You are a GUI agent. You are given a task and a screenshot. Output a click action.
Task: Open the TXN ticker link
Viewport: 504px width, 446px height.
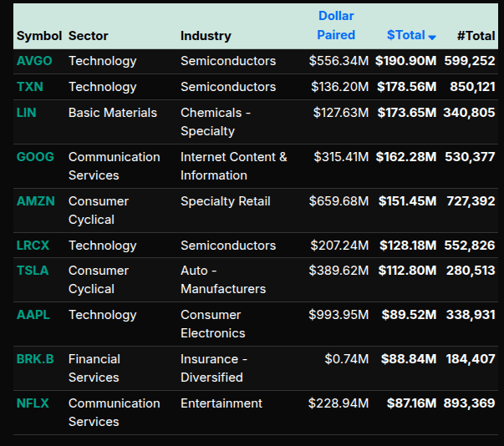click(29, 87)
